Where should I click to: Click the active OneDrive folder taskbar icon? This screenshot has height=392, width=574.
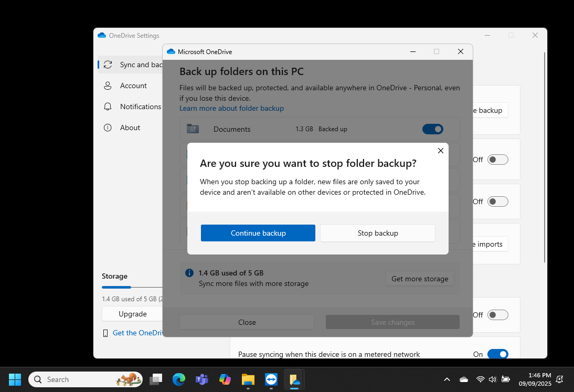pyautogui.click(x=294, y=379)
